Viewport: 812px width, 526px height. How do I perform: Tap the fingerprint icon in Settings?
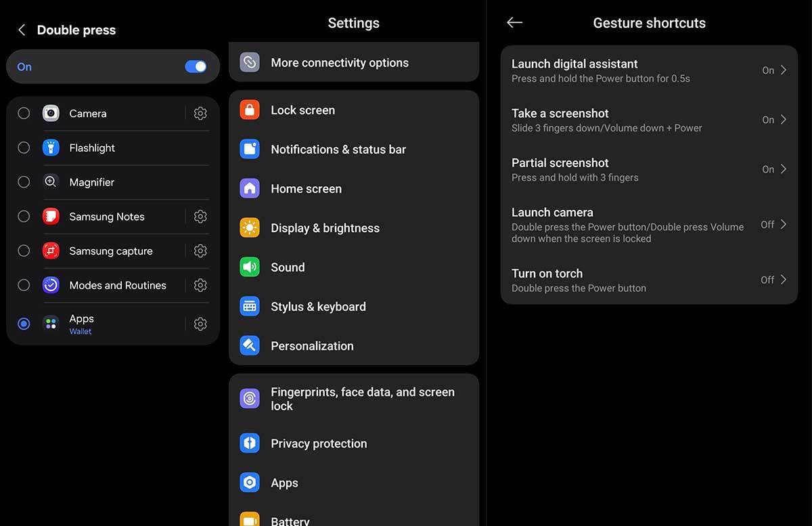[x=250, y=399]
